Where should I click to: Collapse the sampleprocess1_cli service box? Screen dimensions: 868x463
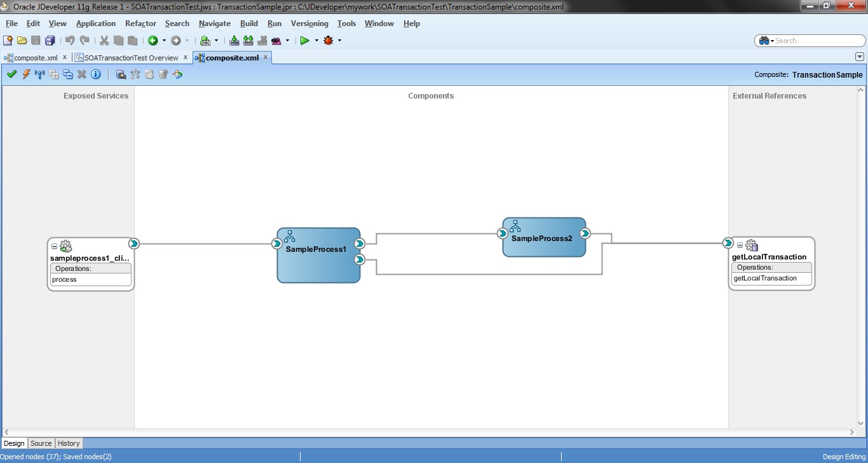[54, 246]
